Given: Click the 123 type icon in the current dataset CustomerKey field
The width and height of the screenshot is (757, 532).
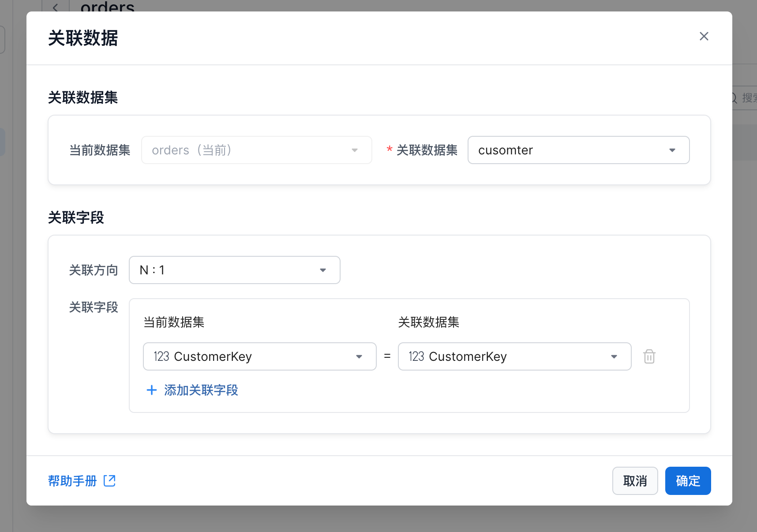Looking at the screenshot, I should [161, 356].
